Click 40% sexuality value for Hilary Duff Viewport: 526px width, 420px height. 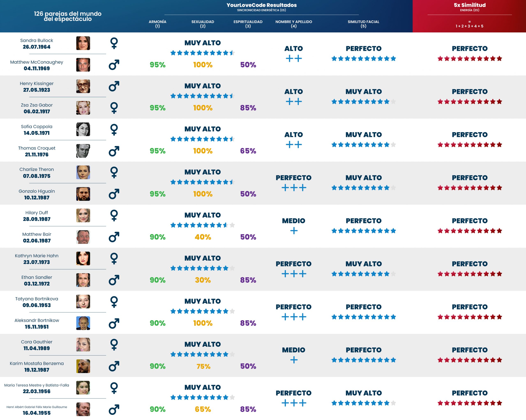(x=203, y=237)
